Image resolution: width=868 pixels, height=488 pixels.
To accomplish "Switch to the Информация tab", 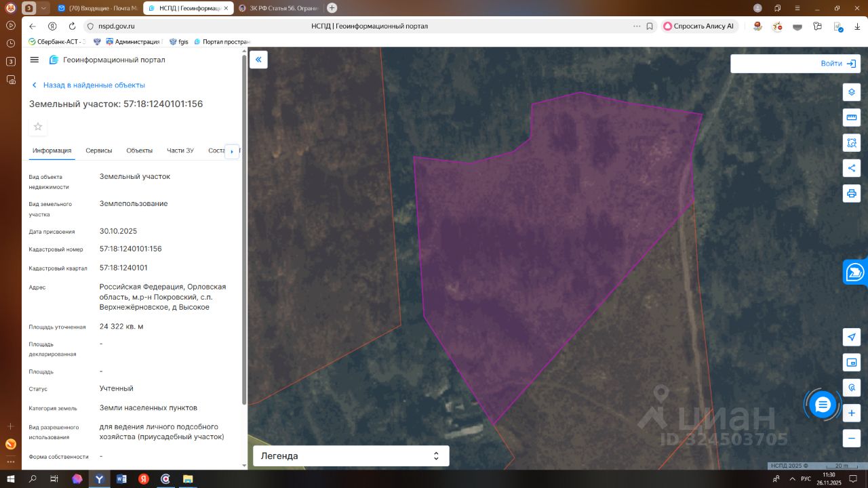I will click(x=52, y=150).
